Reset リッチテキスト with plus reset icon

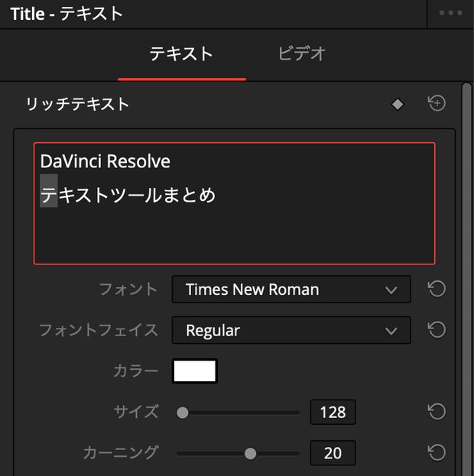pyautogui.click(x=437, y=103)
